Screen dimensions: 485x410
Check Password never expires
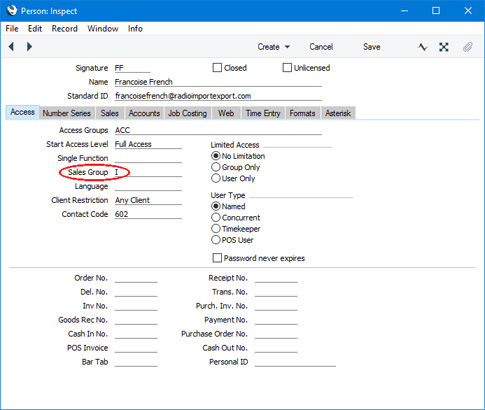tap(217, 258)
